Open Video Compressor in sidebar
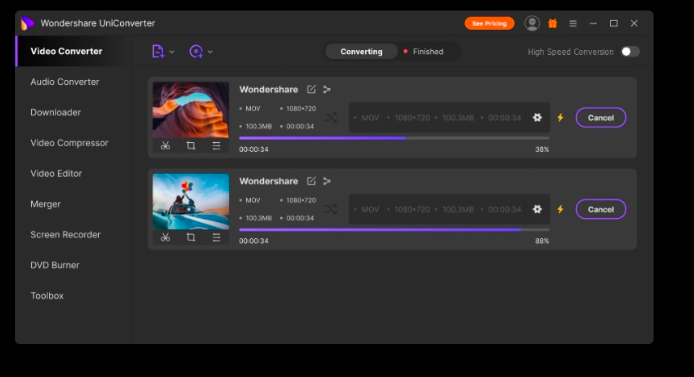 click(x=69, y=143)
